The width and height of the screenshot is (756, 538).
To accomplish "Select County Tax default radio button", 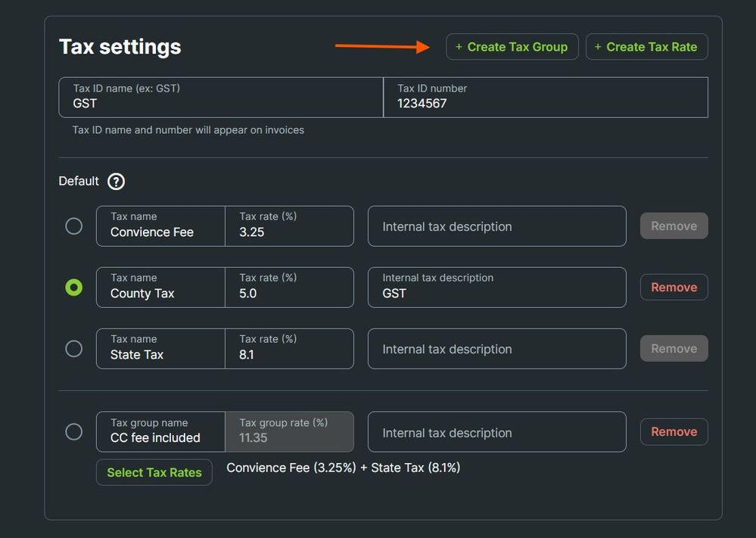I will (x=74, y=288).
